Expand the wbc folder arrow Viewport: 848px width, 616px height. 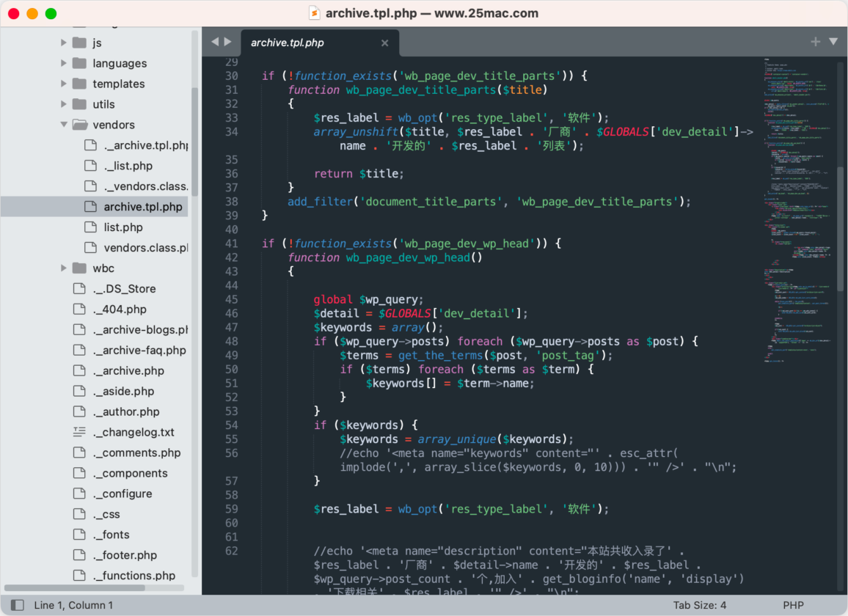click(63, 268)
